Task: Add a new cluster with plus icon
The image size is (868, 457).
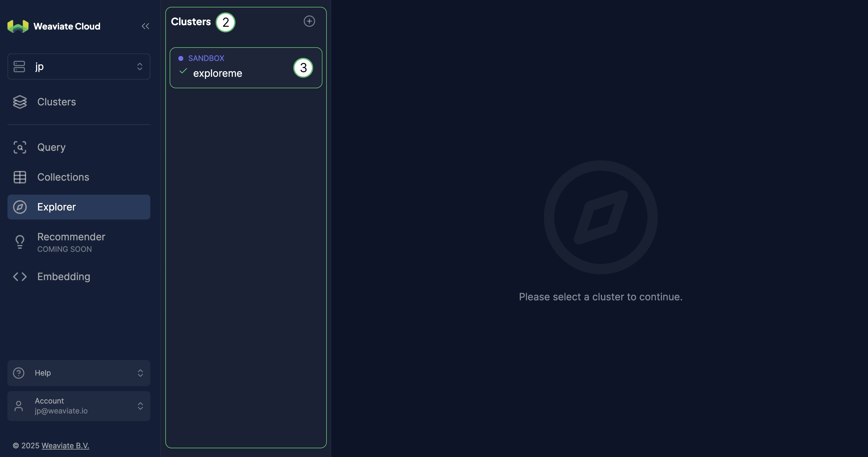Action: [x=309, y=21]
